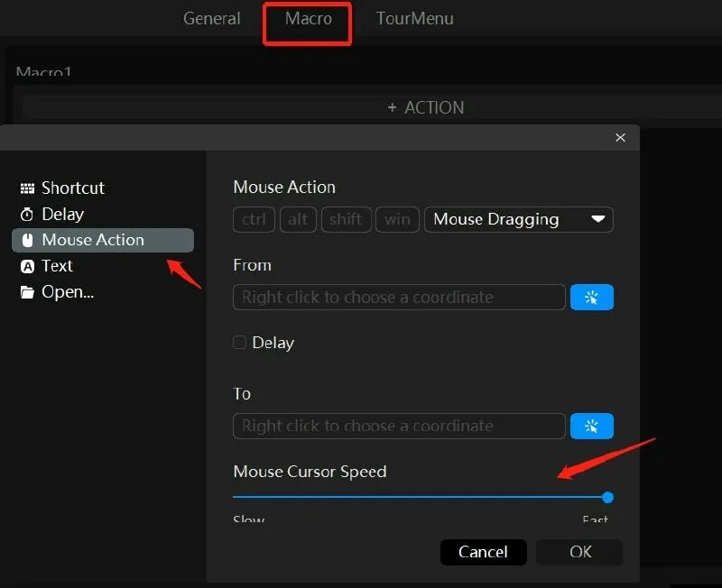Switch to the TourMenu tab

point(414,18)
